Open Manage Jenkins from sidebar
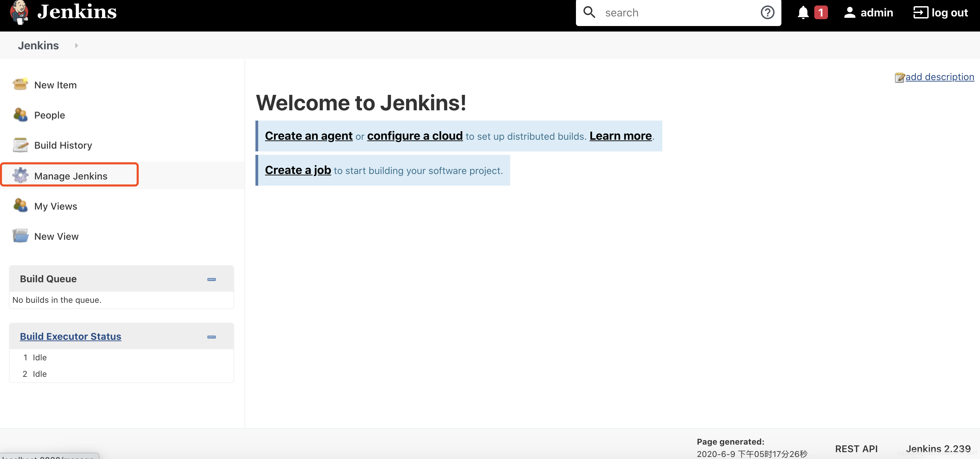Viewport: 980px width, 459px height. coord(71,176)
